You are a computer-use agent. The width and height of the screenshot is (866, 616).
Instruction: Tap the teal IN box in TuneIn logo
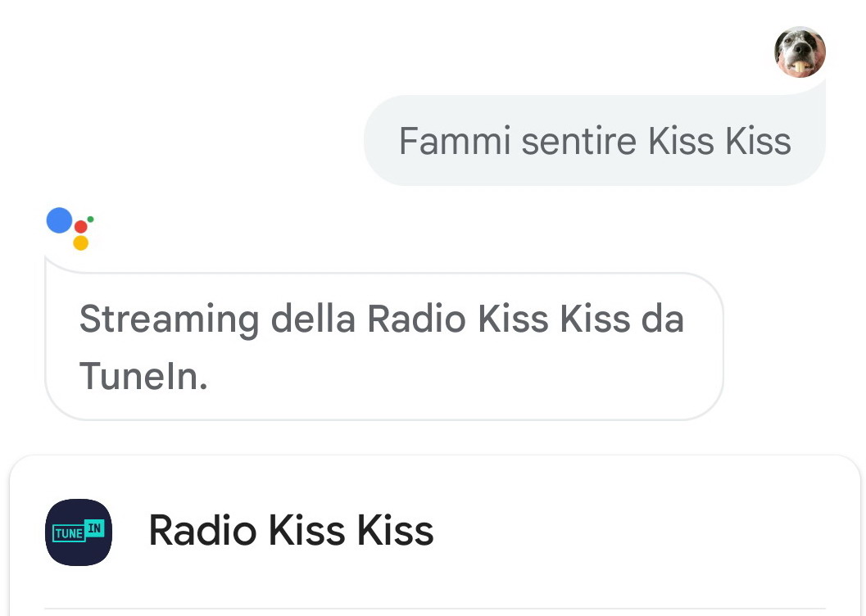95,528
